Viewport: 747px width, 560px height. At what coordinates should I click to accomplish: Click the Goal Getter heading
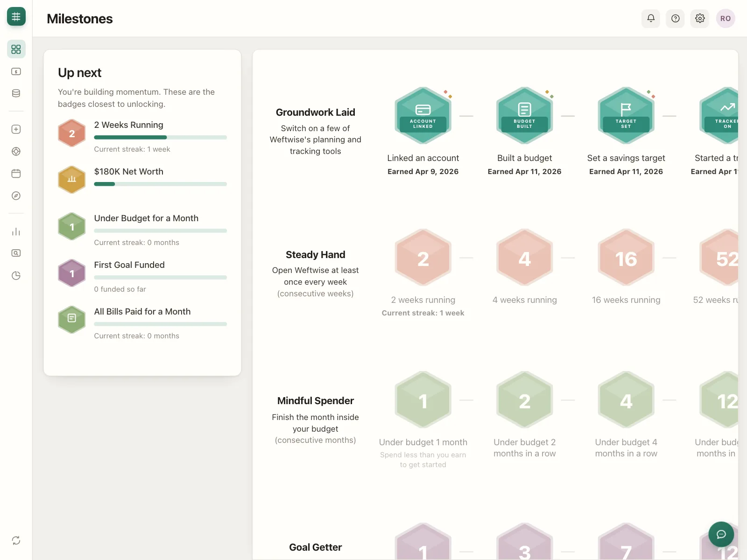click(x=316, y=547)
